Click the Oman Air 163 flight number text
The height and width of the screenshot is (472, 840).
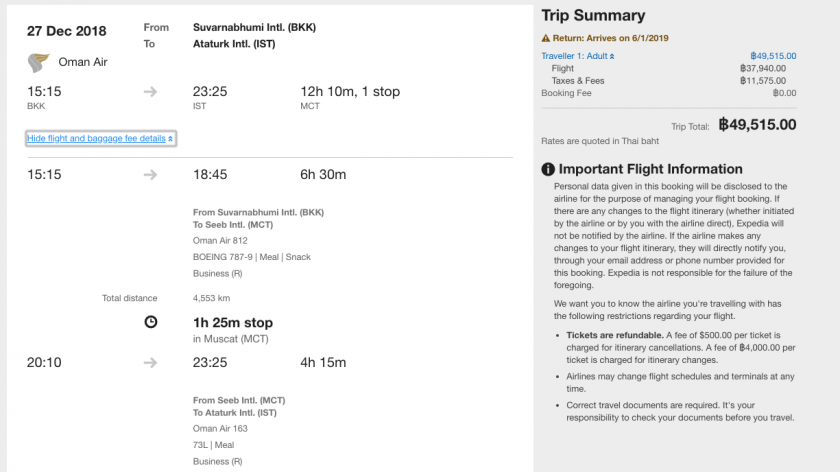[220, 429]
